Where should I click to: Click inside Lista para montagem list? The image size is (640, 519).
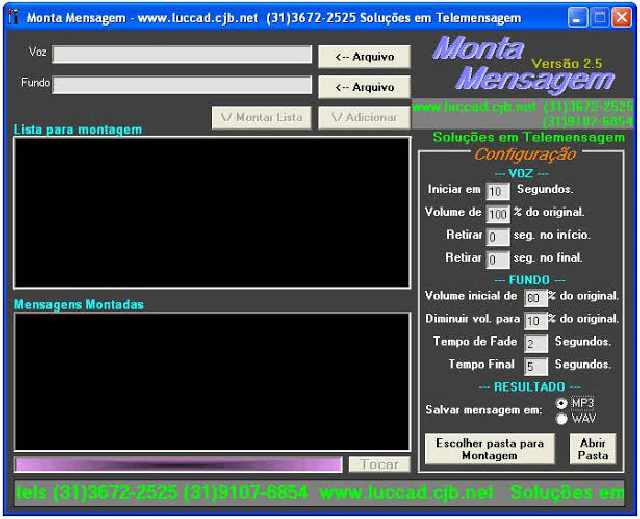[x=212, y=213]
